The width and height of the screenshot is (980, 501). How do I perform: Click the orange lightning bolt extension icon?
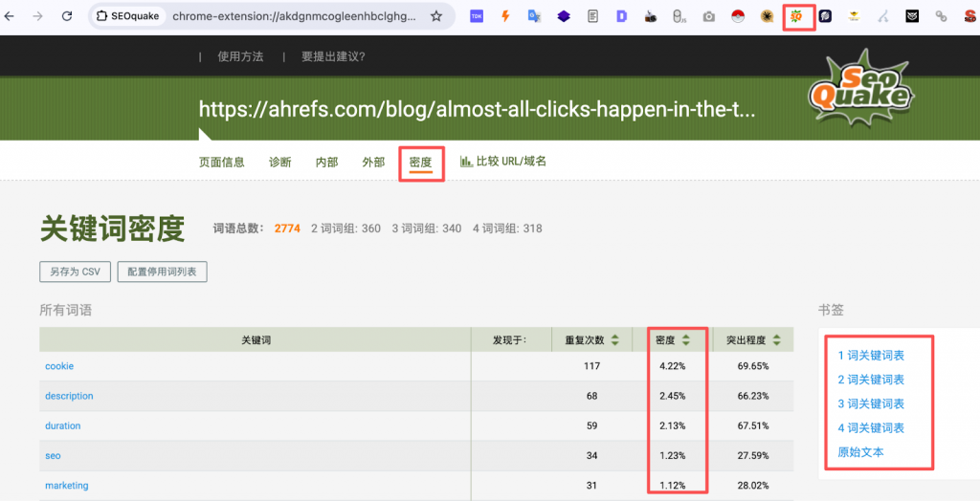(x=505, y=16)
